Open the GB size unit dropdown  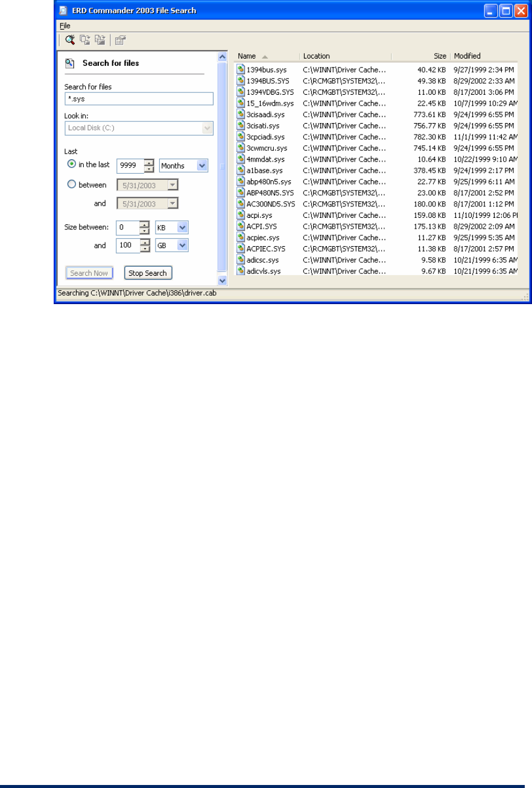click(183, 246)
